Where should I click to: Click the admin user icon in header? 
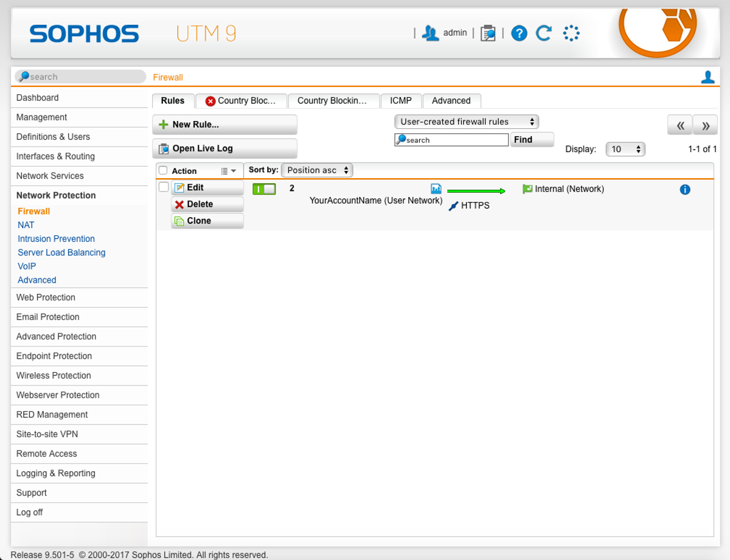[x=431, y=33]
